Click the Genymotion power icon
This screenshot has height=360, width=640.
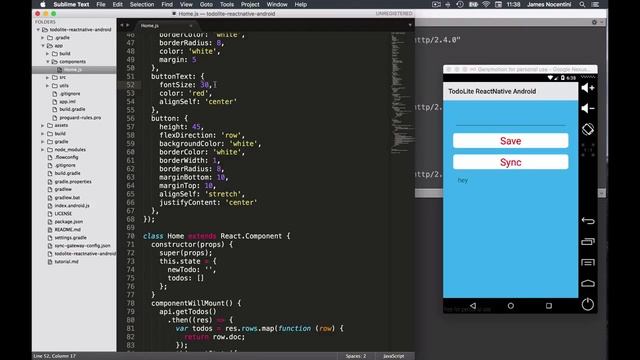coord(588,304)
